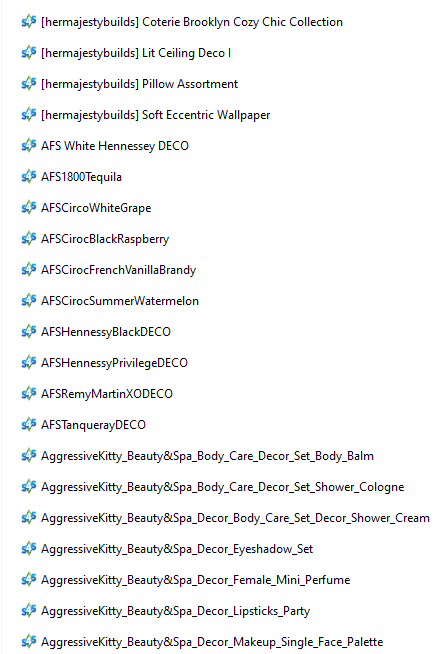Click the icon beside AFSHennessyBlackDECO

coord(29,331)
